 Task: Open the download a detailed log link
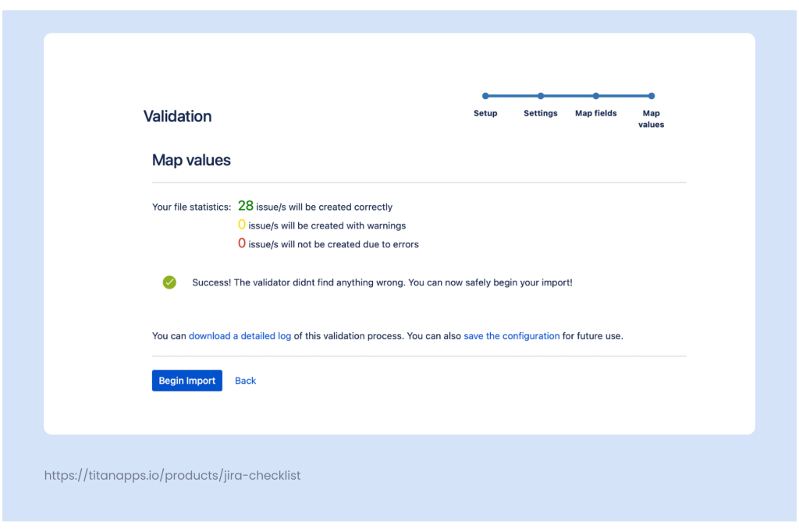pos(240,336)
